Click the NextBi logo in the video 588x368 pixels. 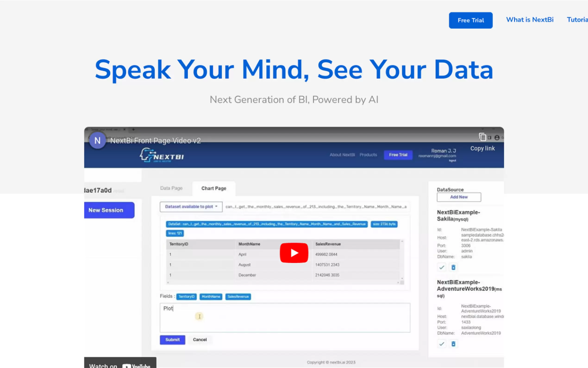click(162, 155)
